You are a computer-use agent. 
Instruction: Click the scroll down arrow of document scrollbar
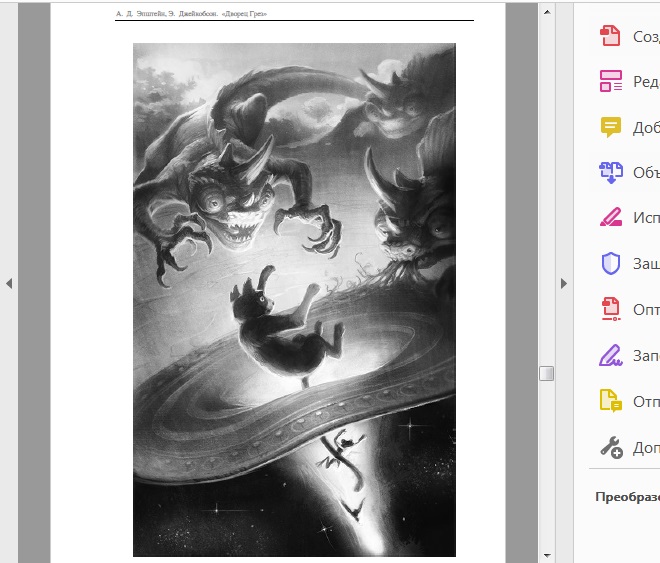pos(547,556)
